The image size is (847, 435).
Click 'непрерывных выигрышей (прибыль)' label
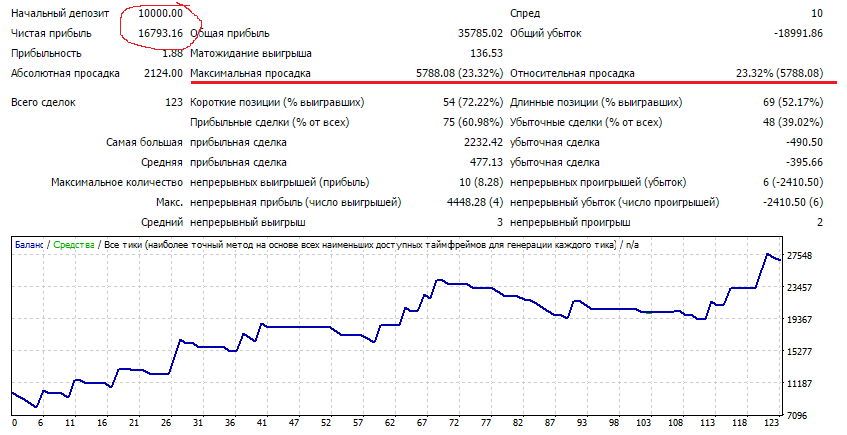pos(280,182)
